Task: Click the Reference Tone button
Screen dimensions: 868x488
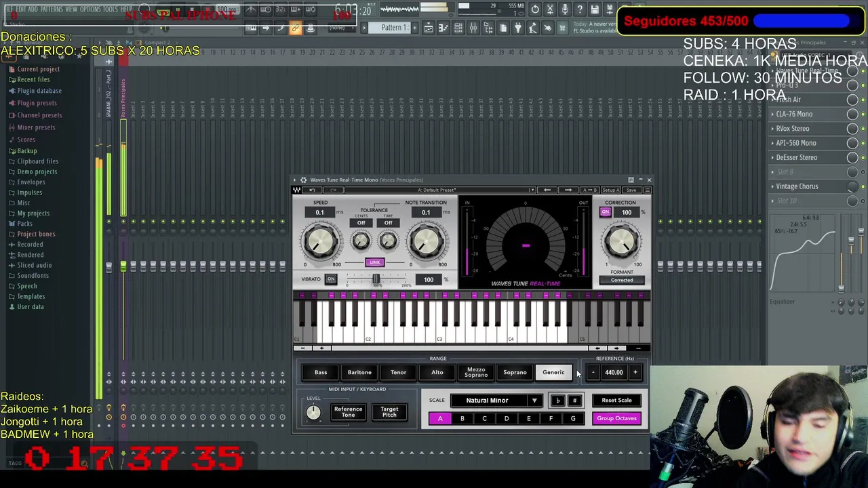Action: click(x=348, y=412)
